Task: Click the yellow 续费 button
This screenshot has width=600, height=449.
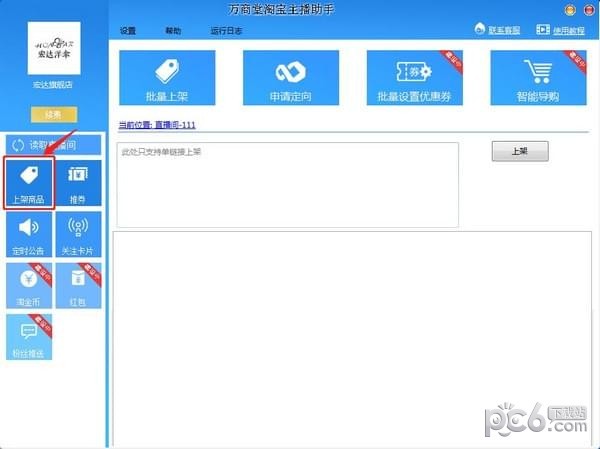Action: point(54,114)
